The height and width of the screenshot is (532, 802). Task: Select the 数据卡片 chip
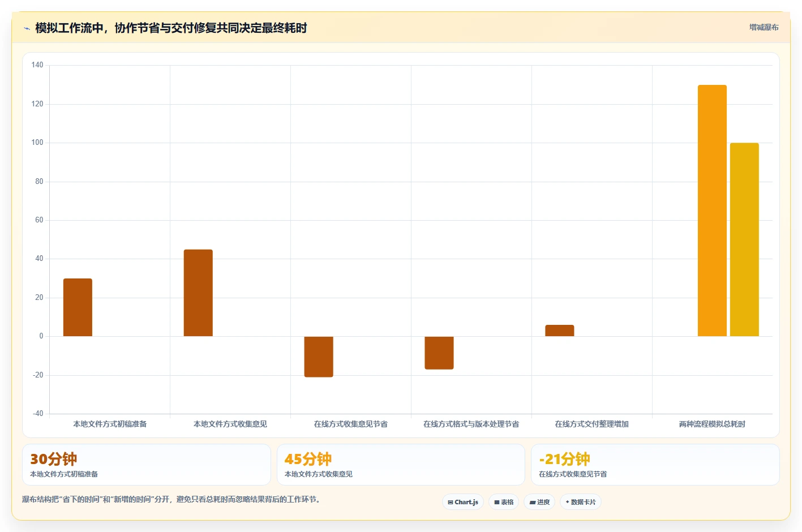tap(581, 502)
